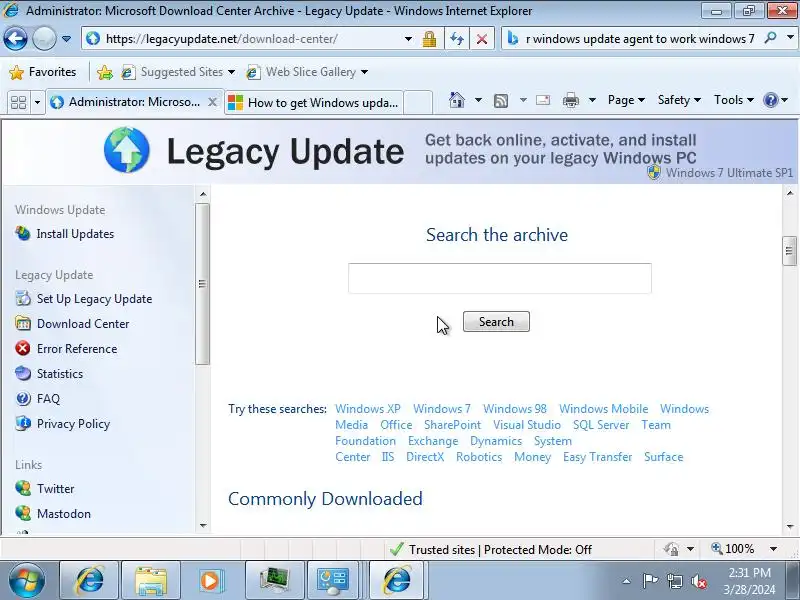Viewport: 800px width, 600px height.
Task: Open the Safety menu
Action: (679, 100)
